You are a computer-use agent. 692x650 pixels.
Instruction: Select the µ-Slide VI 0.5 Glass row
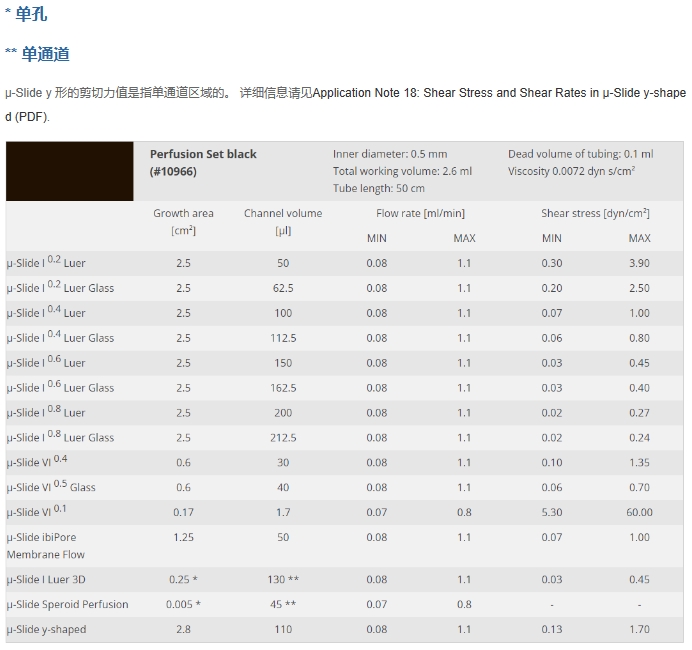[x=345, y=488]
